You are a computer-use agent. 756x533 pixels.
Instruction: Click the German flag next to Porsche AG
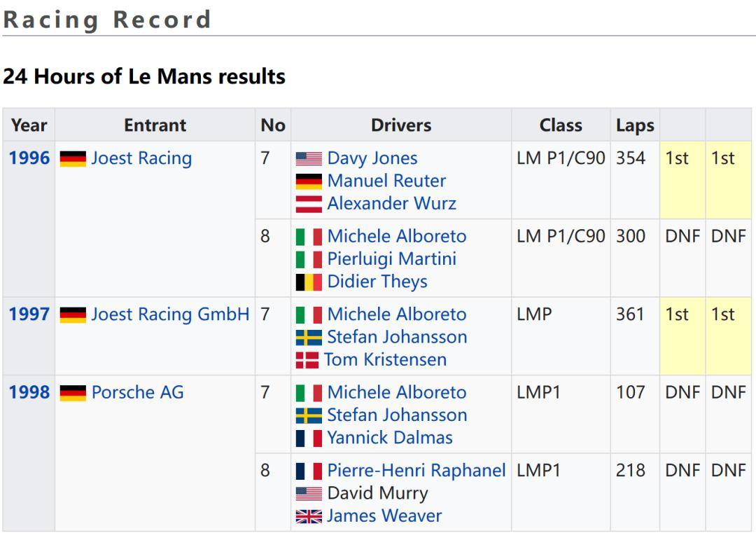pyautogui.click(x=73, y=393)
